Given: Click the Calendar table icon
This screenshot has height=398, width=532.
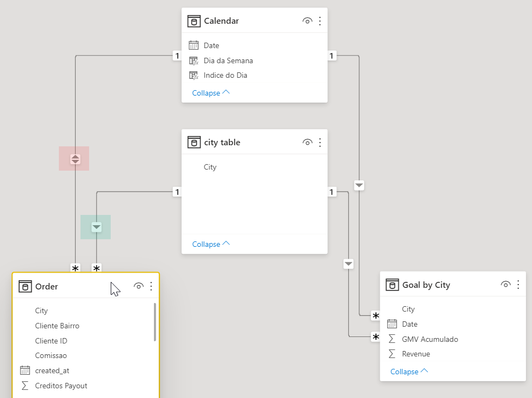Looking at the screenshot, I should (x=194, y=21).
